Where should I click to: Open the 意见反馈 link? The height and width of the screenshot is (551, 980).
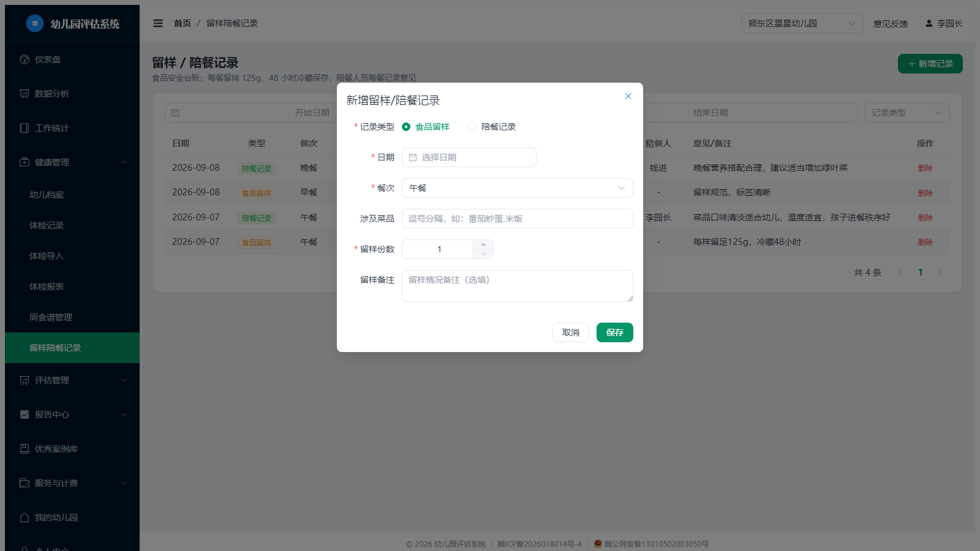pos(891,23)
